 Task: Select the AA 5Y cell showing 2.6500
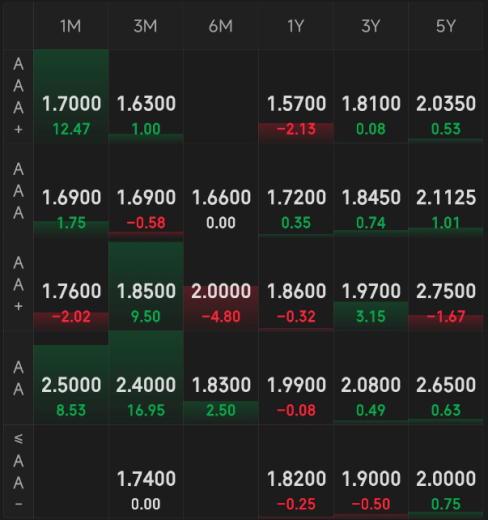point(446,378)
